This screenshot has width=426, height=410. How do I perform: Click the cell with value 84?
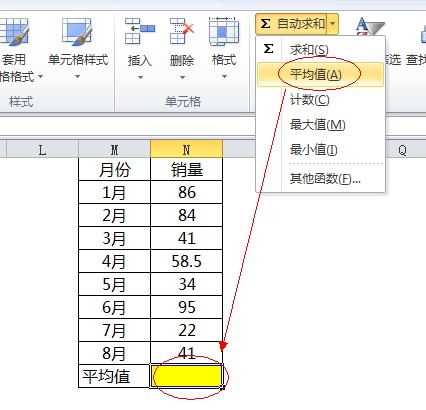point(187,215)
